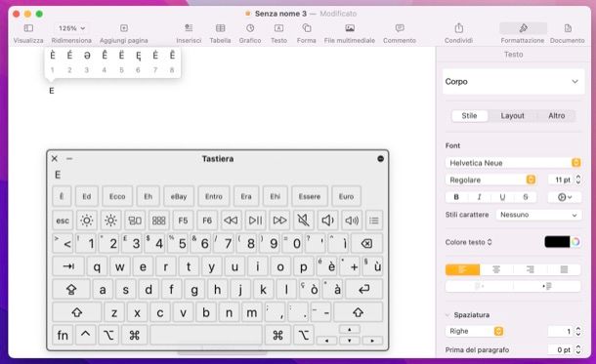Open the Stili carattere Nessuno dropdown
This screenshot has height=364, width=596.
click(x=538, y=215)
